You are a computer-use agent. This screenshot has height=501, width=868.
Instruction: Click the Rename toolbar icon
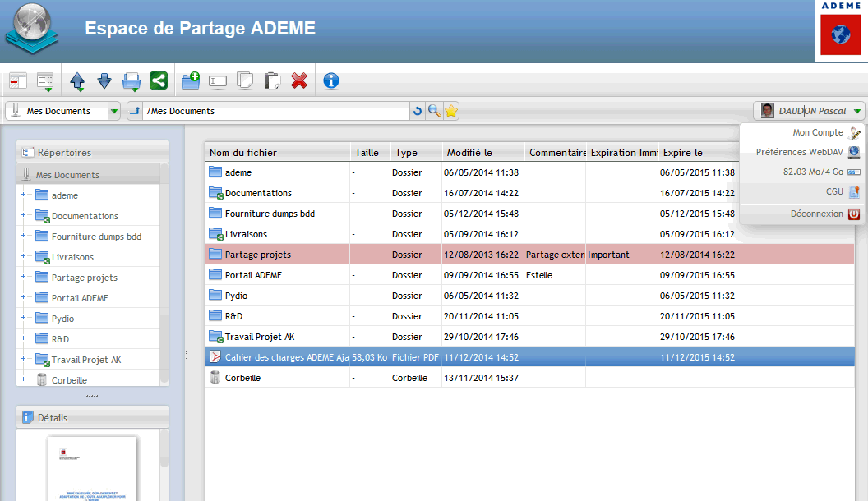[218, 81]
